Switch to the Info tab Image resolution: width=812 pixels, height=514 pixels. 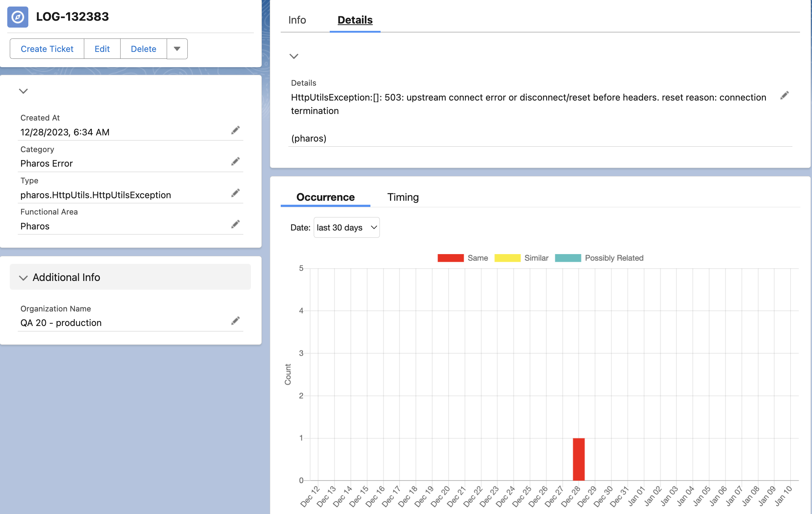click(297, 20)
